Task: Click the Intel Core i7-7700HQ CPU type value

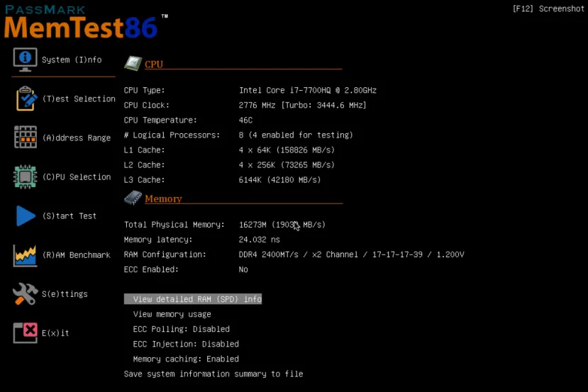Action: [308, 90]
